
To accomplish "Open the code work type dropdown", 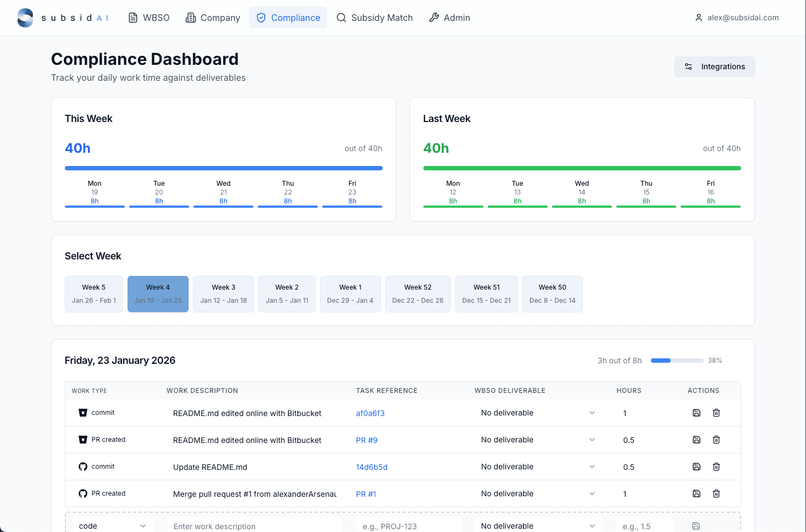I will (113, 526).
